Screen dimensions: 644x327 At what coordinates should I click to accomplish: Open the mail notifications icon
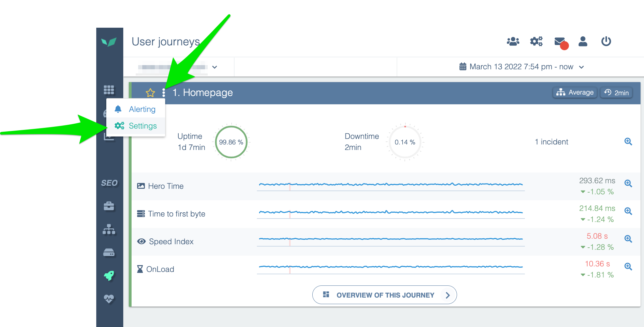pyautogui.click(x=560, y=42)
